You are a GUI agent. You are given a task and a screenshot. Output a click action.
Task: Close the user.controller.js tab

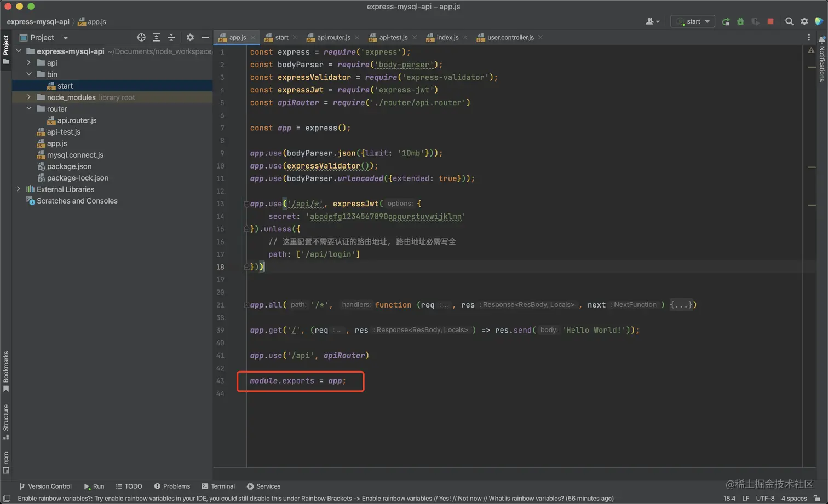point(540,38)
